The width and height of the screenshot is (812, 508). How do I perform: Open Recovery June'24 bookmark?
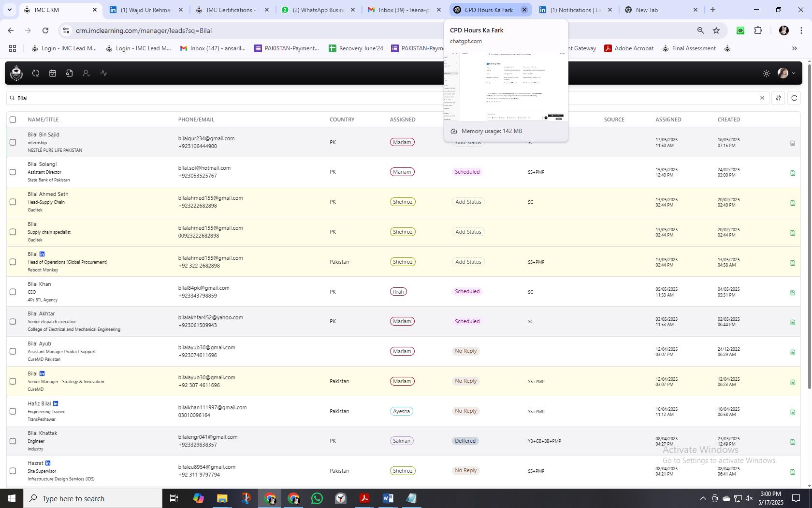pos(356,48)
